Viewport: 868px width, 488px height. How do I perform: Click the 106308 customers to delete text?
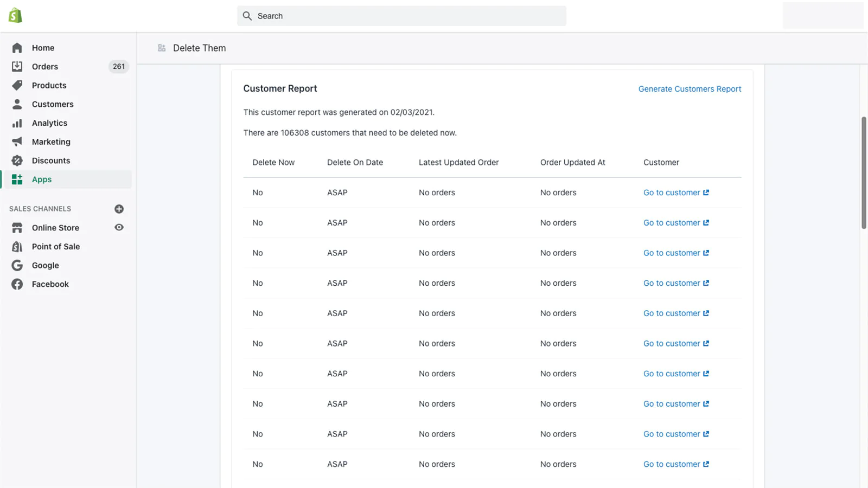(350, 133)
